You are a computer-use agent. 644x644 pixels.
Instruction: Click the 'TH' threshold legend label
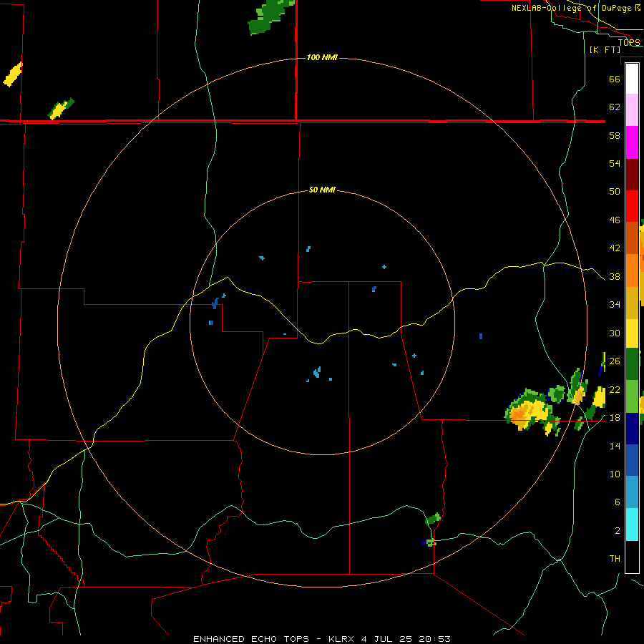(x=615, y=559)
